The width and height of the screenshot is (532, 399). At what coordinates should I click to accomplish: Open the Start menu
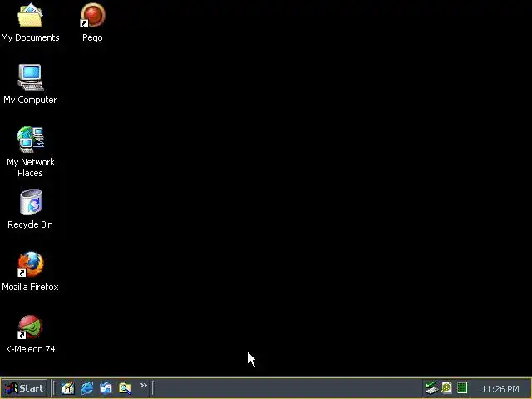[24, 388]
